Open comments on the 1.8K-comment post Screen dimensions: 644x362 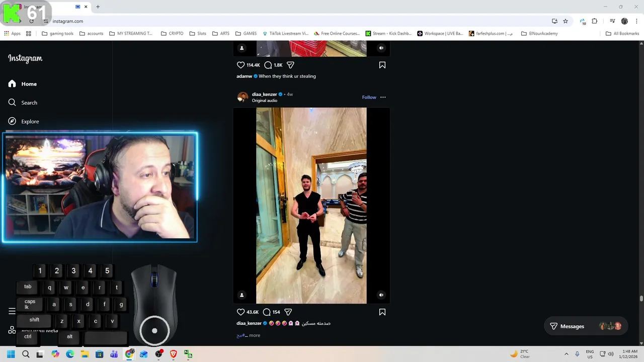(x=268, y=65)
